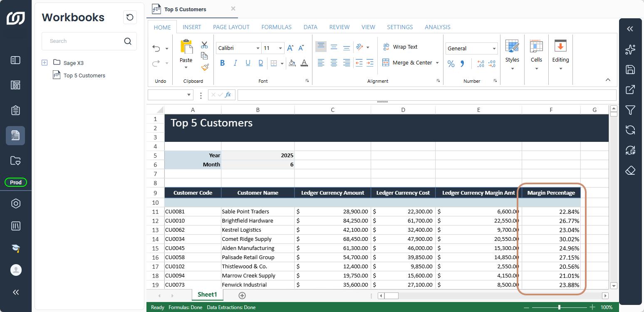Toggle Italic formatting
The height and width of the screenshot is (312, 644).
235,63
